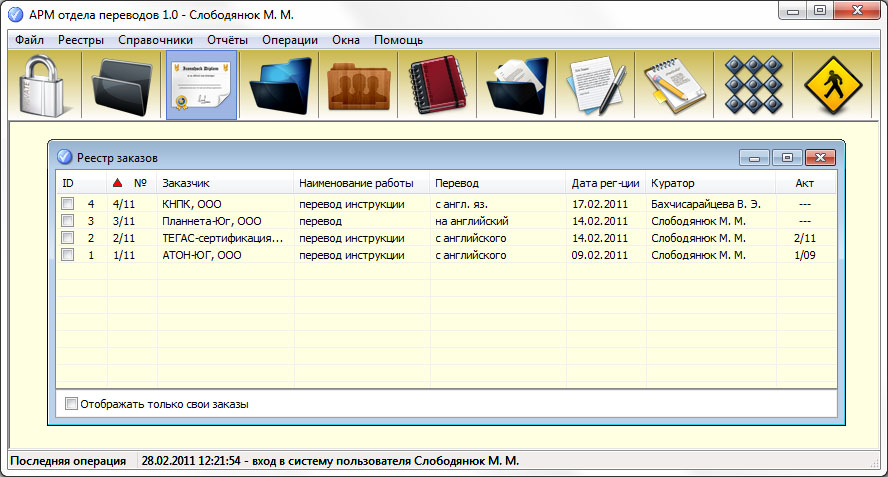Sort table by Заказчик column header

185,184
